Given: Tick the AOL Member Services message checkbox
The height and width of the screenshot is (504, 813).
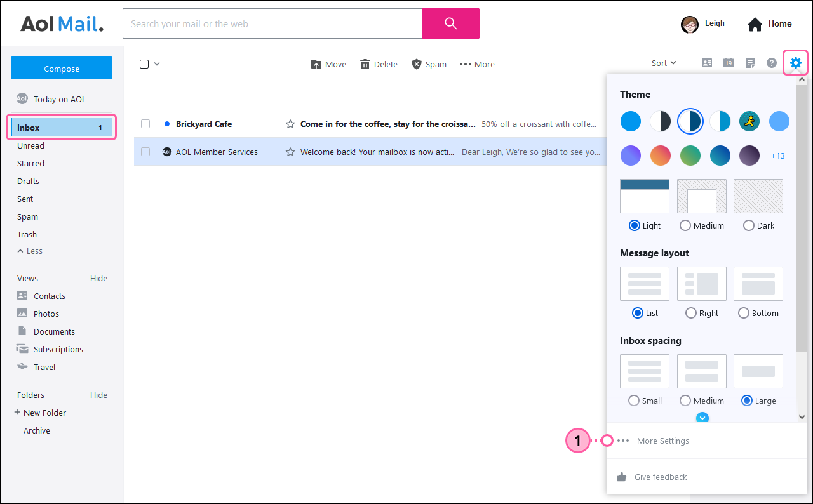Looking at the screenshot, I should tap(145, 152).
